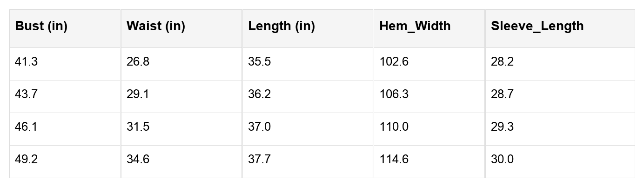Click the length cell showing 37.0

coord(260,127)
